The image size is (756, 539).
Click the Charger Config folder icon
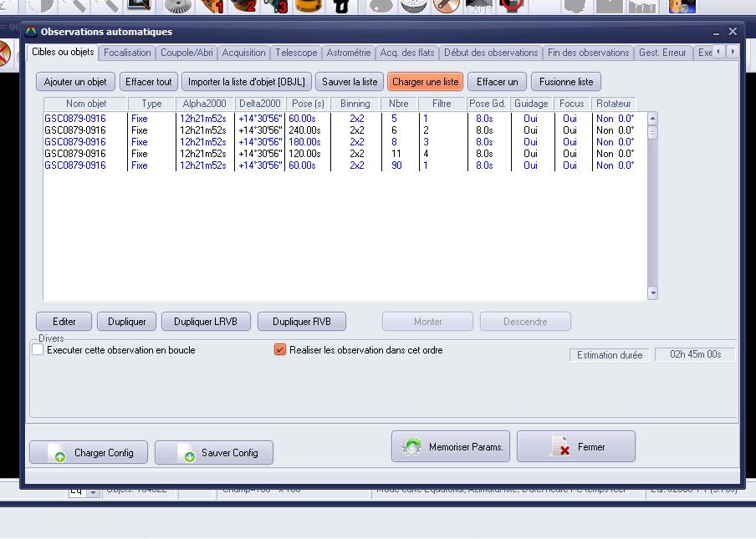pos(58,453)
